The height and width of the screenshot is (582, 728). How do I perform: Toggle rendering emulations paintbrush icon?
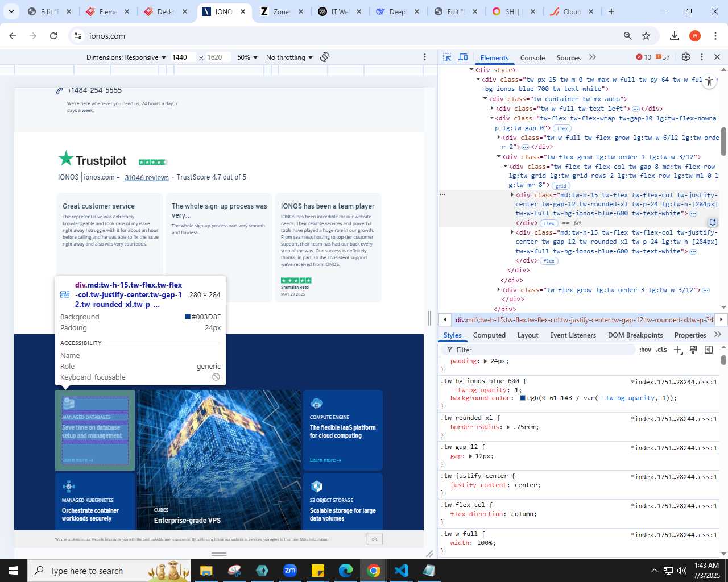[693, 350]
